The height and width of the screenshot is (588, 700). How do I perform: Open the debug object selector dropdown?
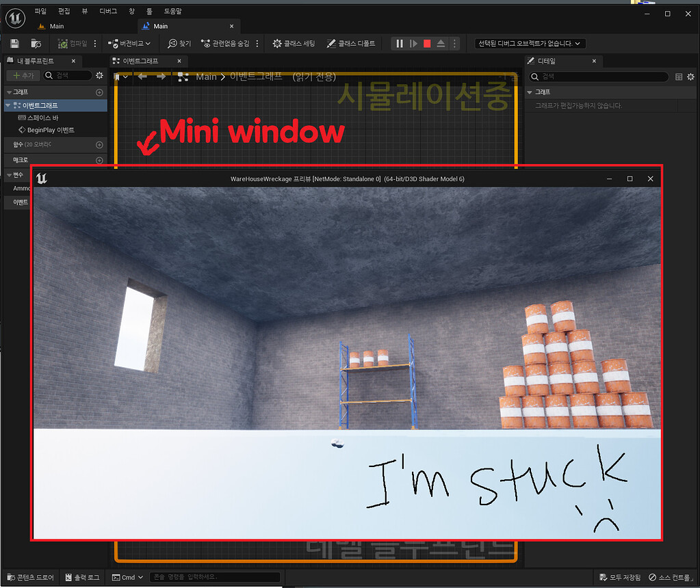(x=530, y=43)
